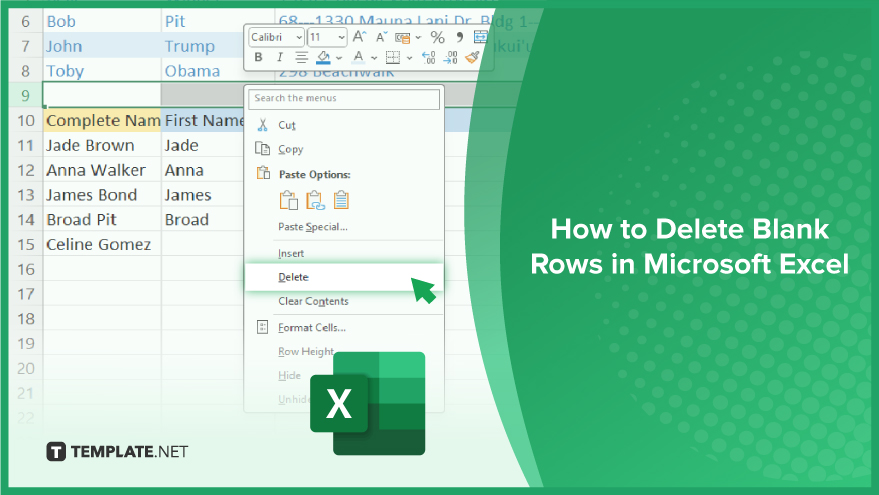Click the Decrease Decimal icon
Image resolution: width=879 pixels, height=495 pixels.
451,57
